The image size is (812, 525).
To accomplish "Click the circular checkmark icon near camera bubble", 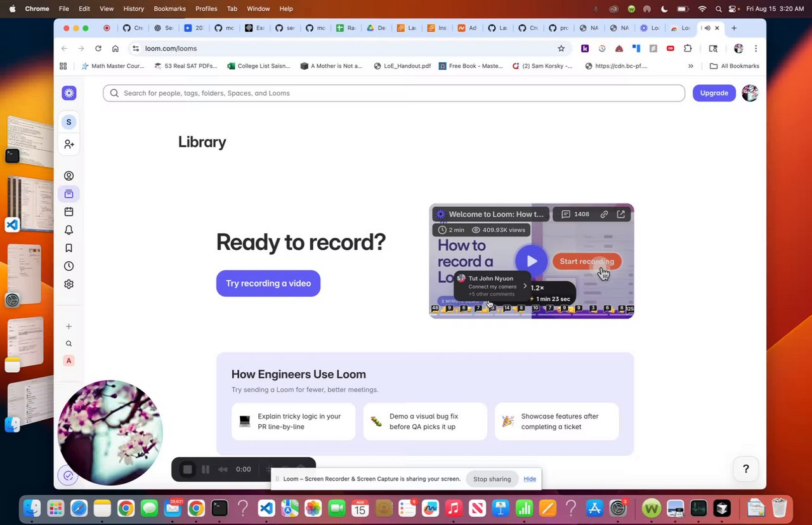I will point(69,476).
